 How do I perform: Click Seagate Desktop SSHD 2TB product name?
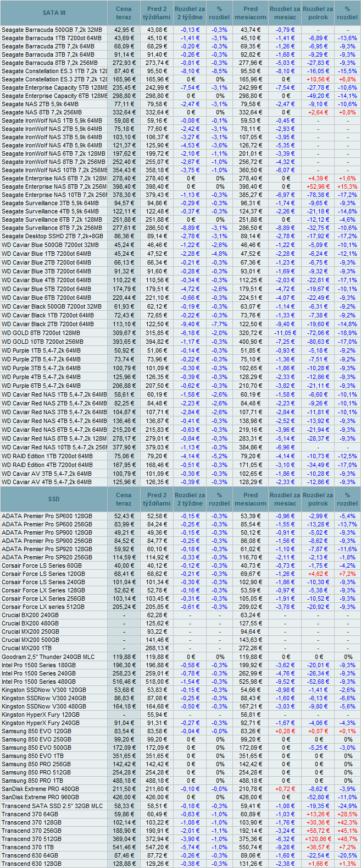pos(52,236)
